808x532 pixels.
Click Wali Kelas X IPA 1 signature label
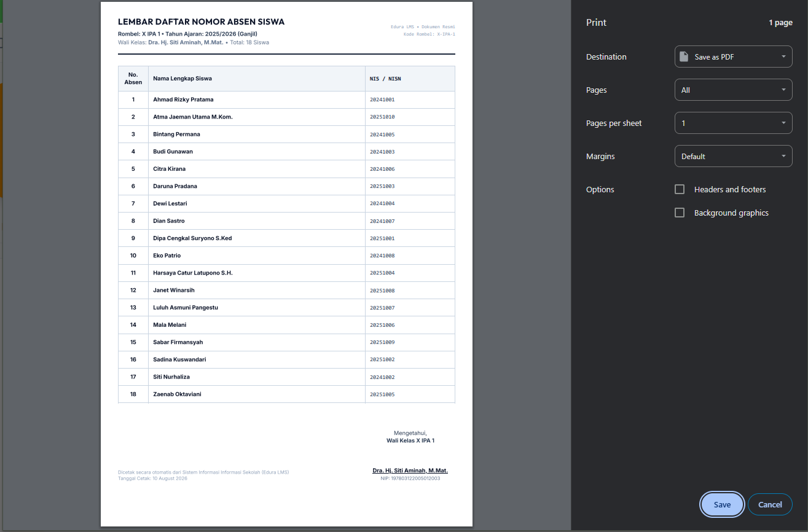pyautogui.click(x=410, y=440)
